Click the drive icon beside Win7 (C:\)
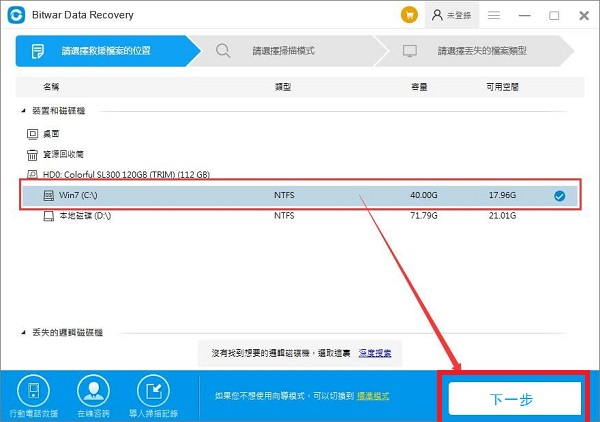Image resolution: width=600 pixels, height=422 pixels. point(49,196)
